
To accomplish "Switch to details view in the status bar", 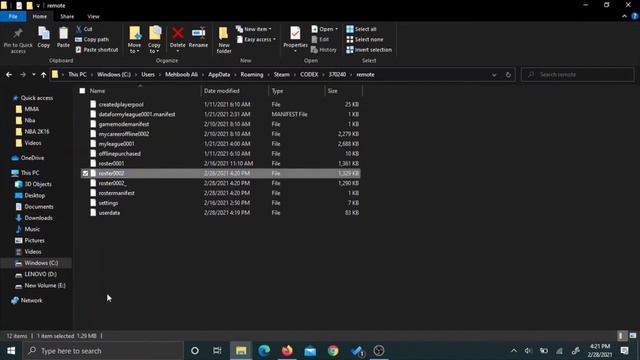I will click(x=621, y=336).
